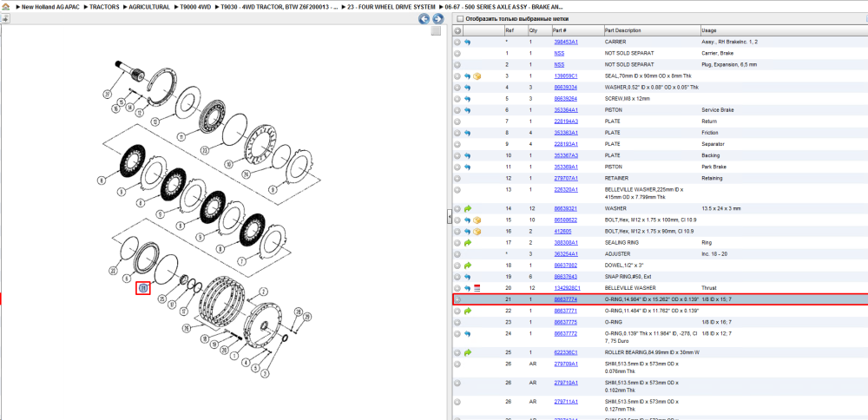
Task: Open part link 279711A1
Action: pyautogui.click(x=566, y=401)
